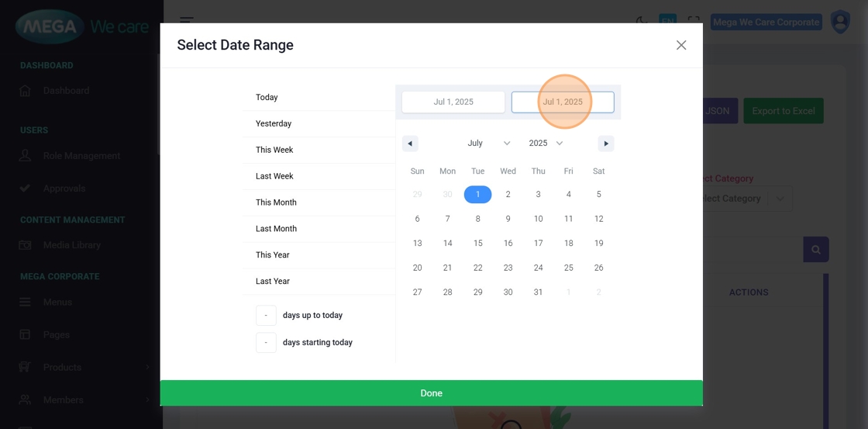Open user profile avatar icon
The image size is (868, 429).
click(840, 22)
